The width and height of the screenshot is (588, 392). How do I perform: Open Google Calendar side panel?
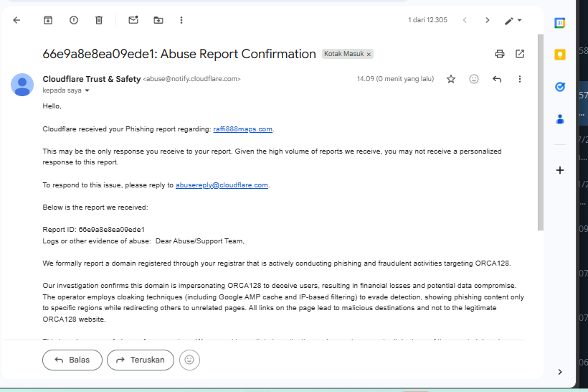pos(560,23)
